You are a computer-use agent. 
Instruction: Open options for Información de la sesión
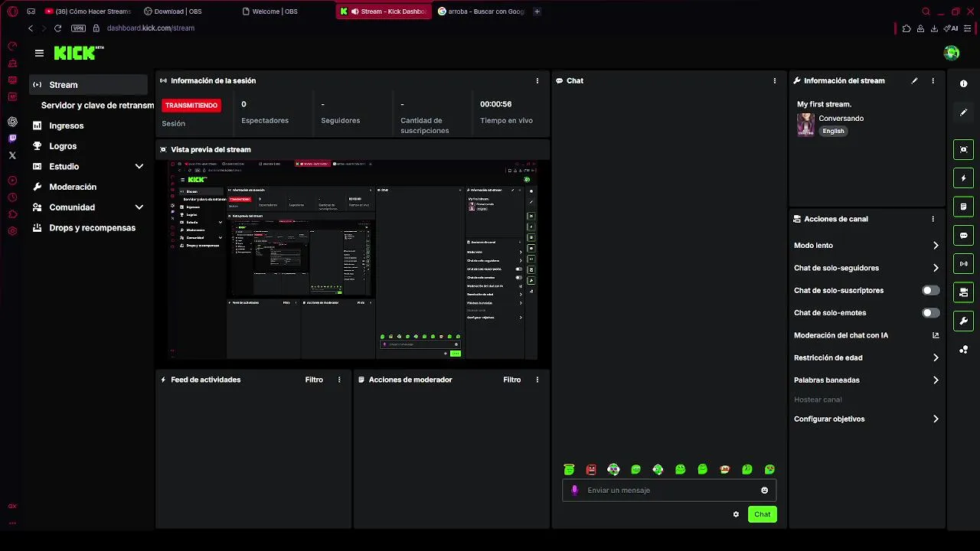pyautogui.click(x=537, y=80)
